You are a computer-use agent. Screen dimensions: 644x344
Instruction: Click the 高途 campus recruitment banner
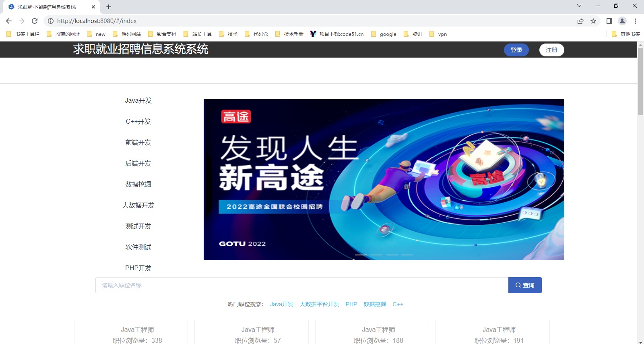[384, 180]
